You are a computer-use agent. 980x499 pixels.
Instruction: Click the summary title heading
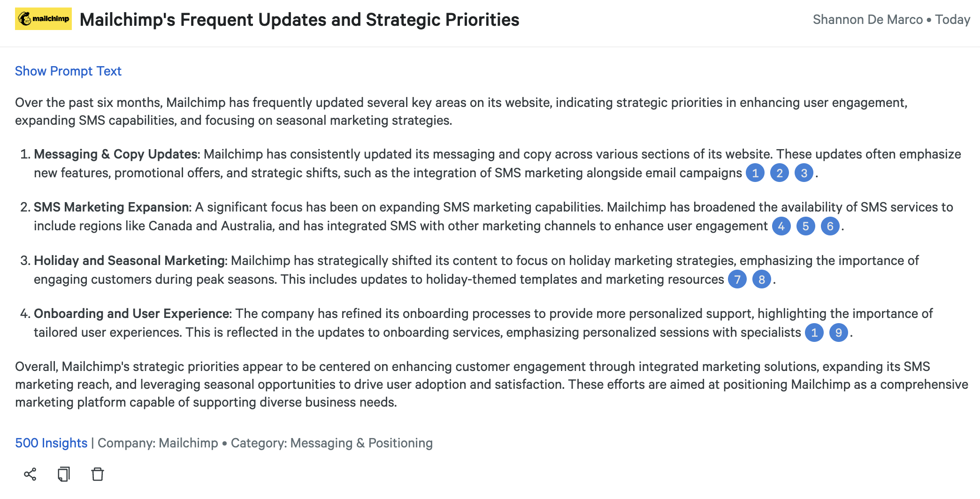click(x=299, y=20)
